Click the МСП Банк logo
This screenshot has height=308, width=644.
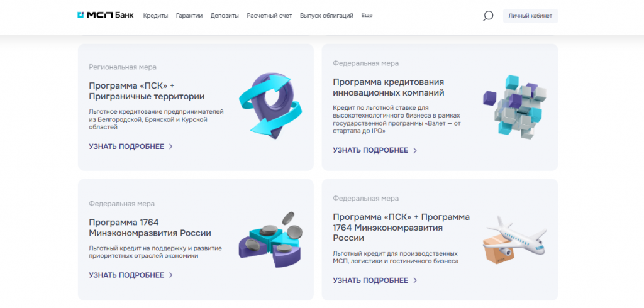pos(105,15)
